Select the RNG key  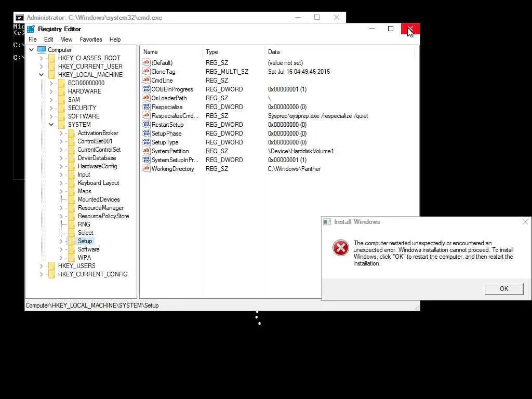pos(84,224)
